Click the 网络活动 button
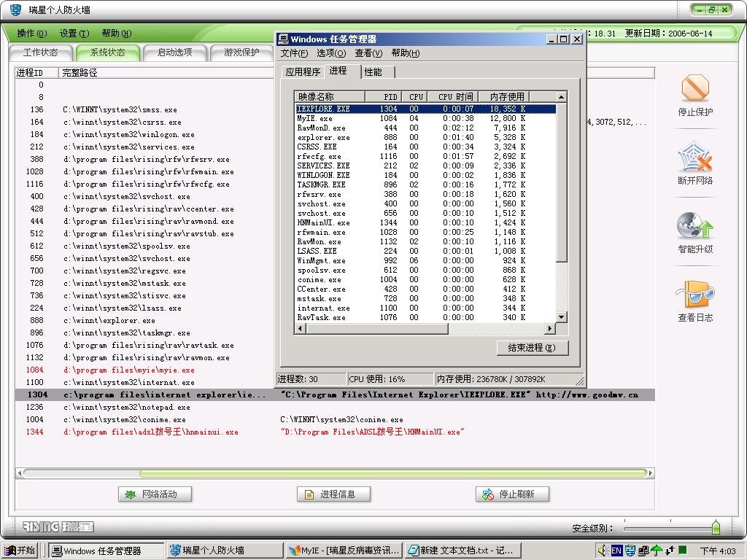Image resolution: width=747 pixels, height=560 pixels. click(x=155, y=494)
